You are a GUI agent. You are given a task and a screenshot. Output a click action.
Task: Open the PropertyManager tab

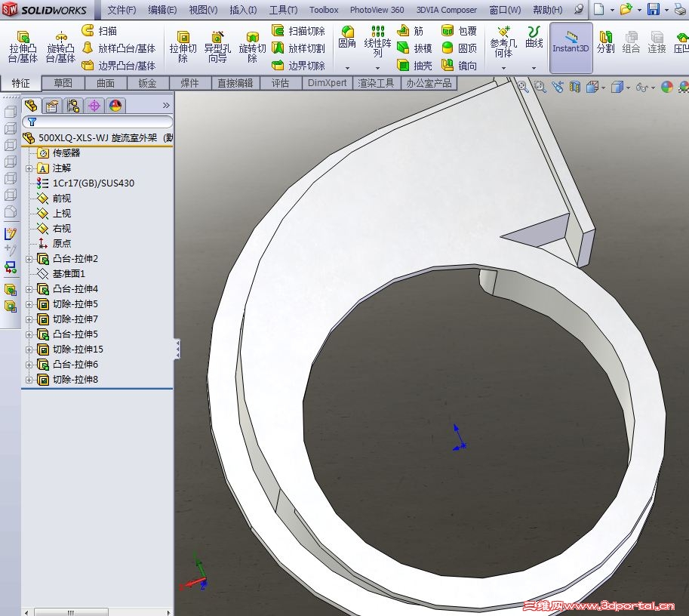coord(52,106)
